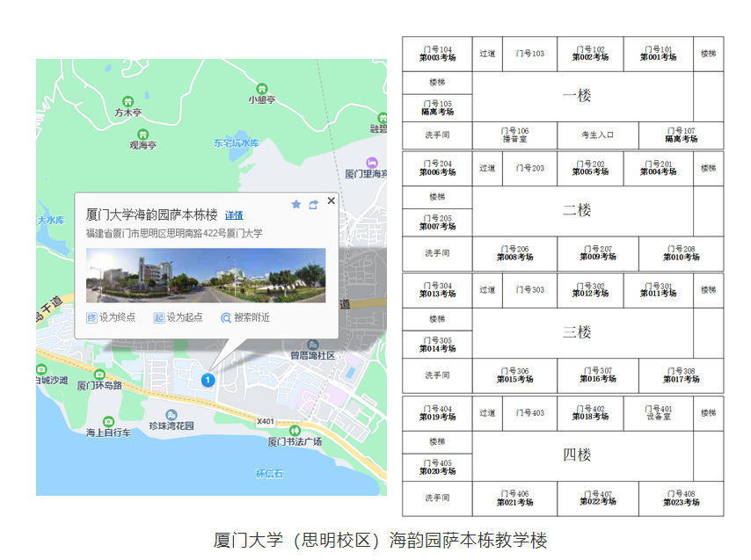The height and width of the screenshot is (560, 751).
Task: Click cell 门号106 播音室
Action: point(514,135)
